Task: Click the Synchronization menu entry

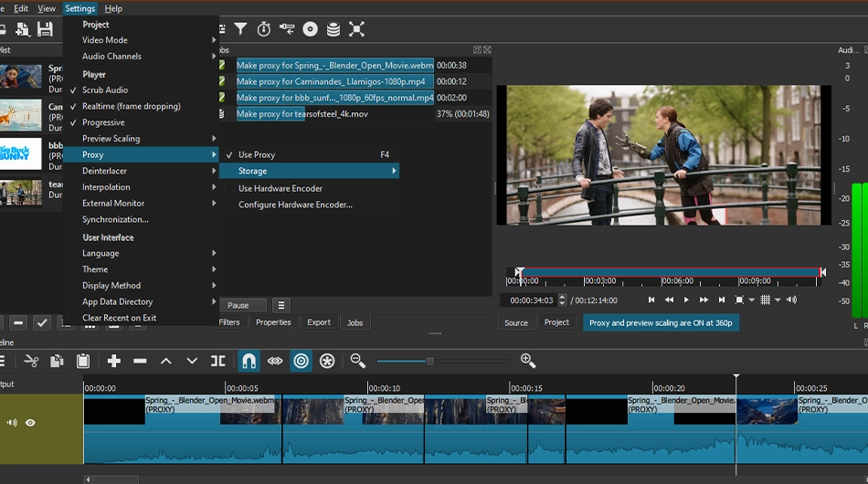Action: pyautogui.click(x=141, y=219)
